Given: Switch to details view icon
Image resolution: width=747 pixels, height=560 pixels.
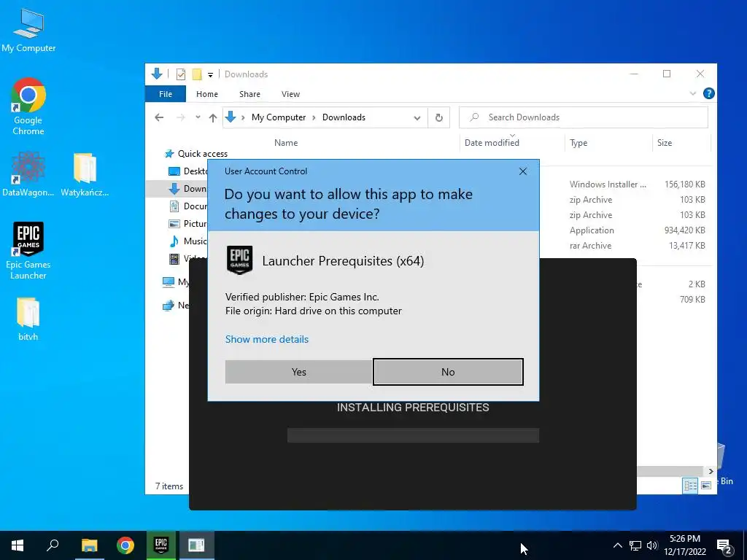Looking at the screenshot, I should 690,485.
